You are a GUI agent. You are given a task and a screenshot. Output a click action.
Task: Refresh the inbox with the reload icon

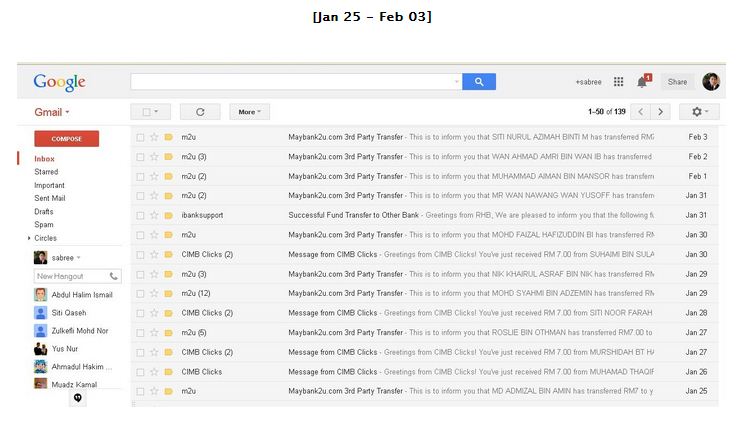[200, 112]
